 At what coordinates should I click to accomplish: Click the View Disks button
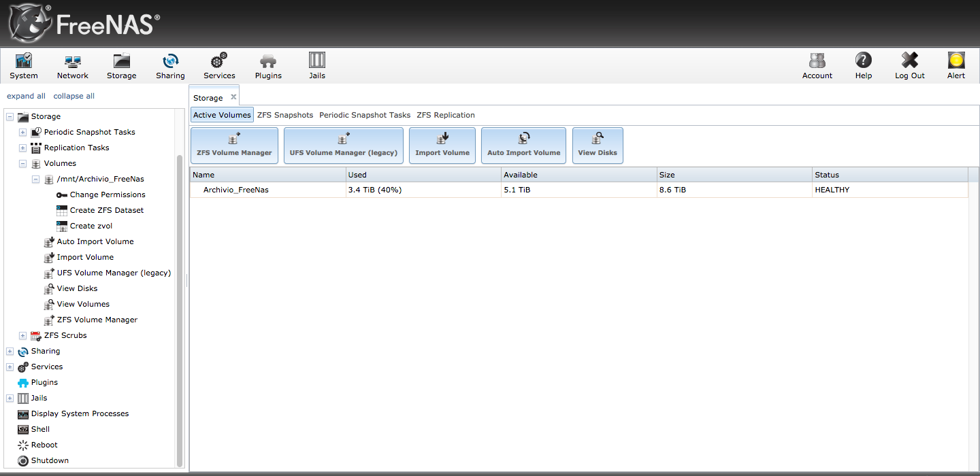click(598, 146)
